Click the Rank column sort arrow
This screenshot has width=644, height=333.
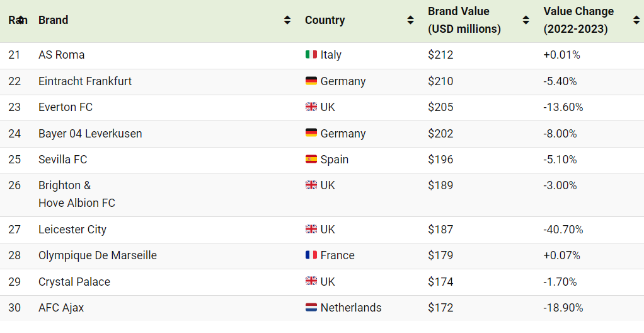pyautogui.click(x=20, y=20)
